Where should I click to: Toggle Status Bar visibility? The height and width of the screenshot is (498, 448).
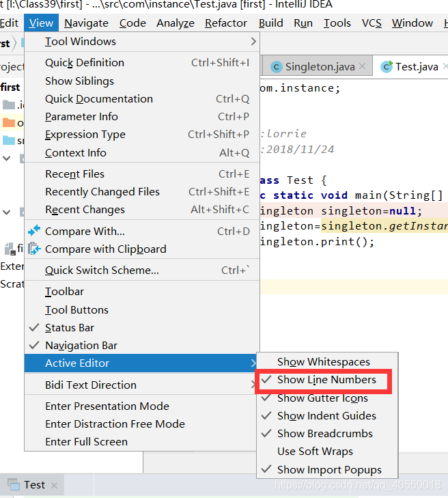[142, 327]
